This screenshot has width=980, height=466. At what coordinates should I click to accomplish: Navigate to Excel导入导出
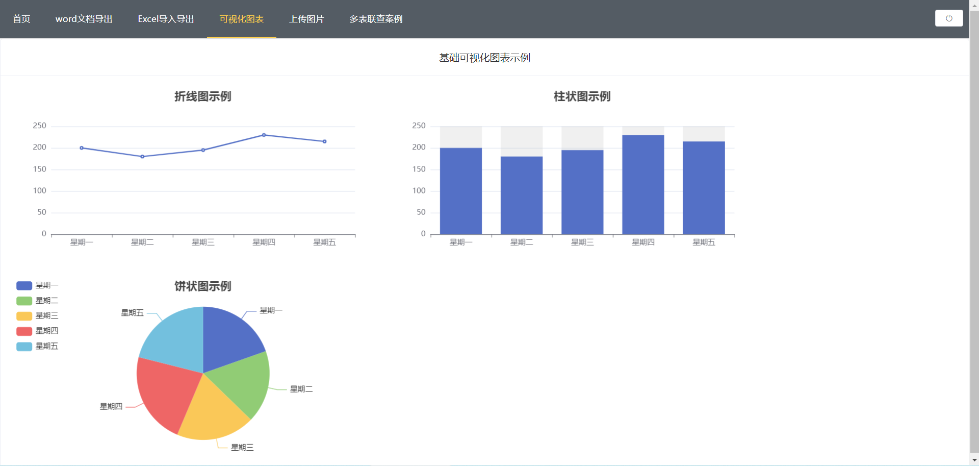coord(166,19)
